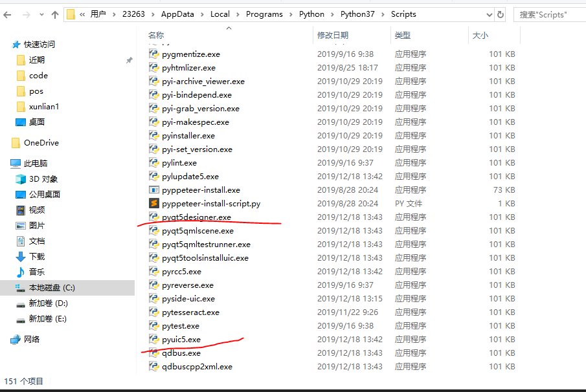Open recent locations dropdown arrow
This screenshot has height=392, width=586.
pyautogui.click(x=41, y=15)
